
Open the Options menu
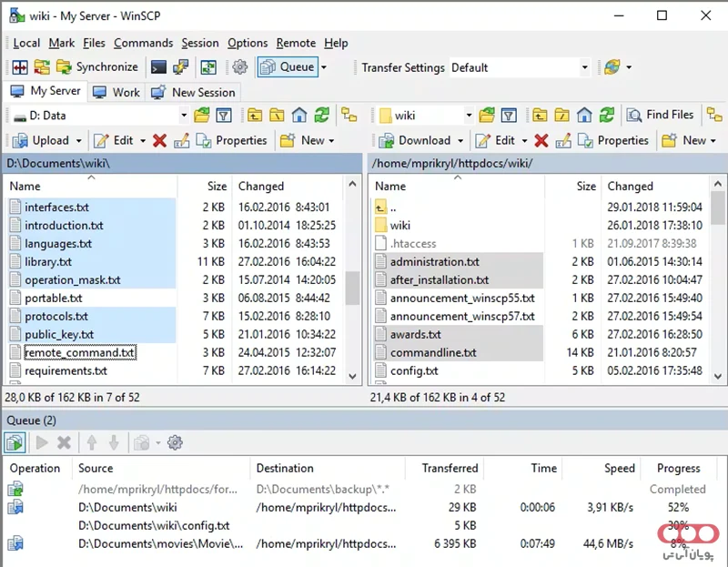click(248, 43)
